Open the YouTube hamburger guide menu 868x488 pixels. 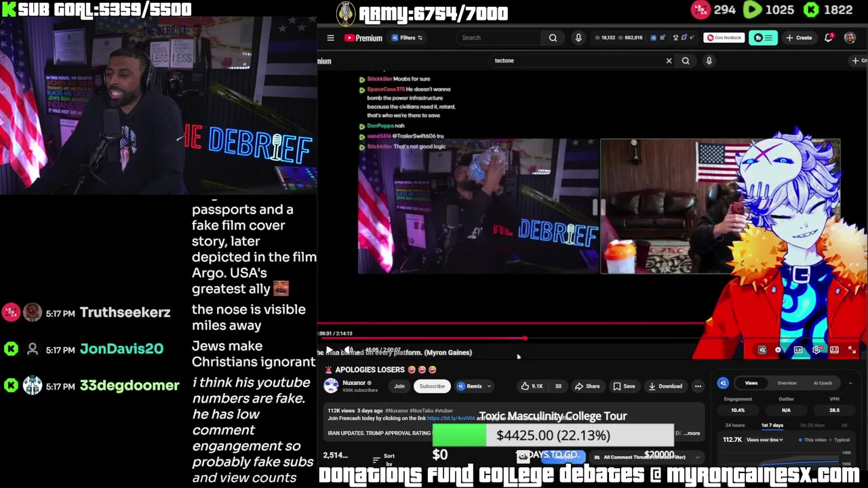(330, 38)
